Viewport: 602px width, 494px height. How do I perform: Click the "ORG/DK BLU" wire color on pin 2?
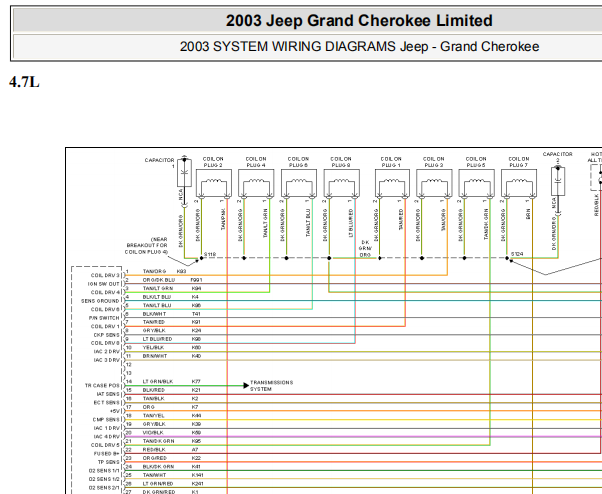[159, 280]
